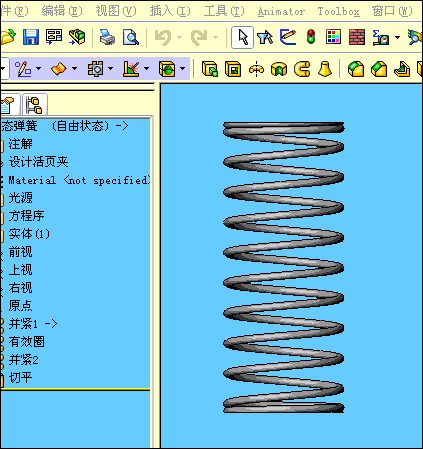Click the Revolve axis feature icon
The height and width of the screenshot is (449, 423).
[256, 69]
